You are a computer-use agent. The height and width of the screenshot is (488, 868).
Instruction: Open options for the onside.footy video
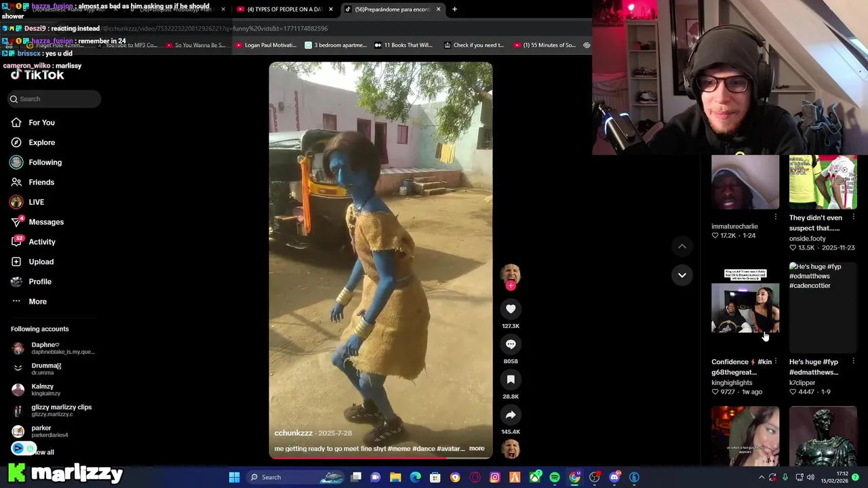point(853,217)
